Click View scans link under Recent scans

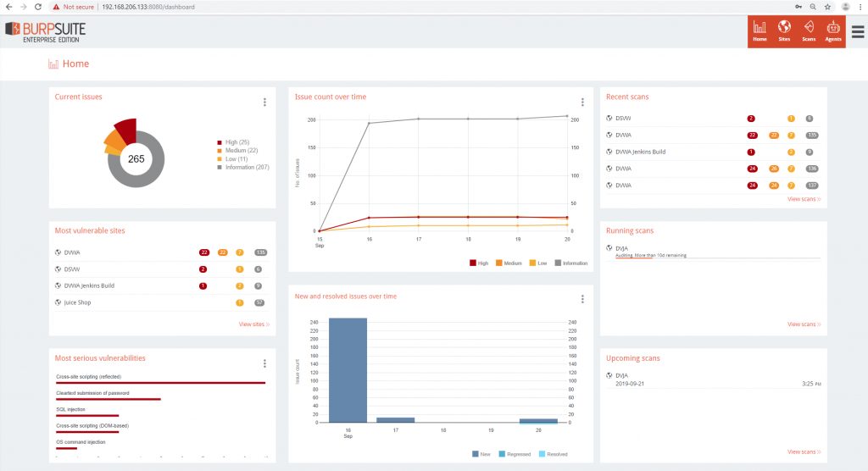(x=804, y=199)
